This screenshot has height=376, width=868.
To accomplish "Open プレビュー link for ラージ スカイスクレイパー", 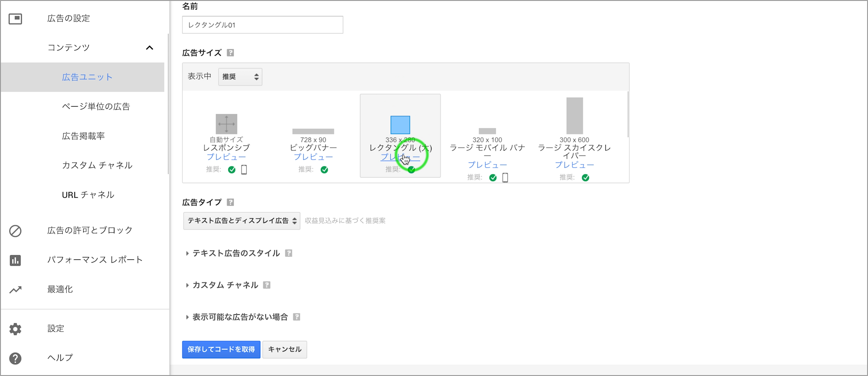I will click(575, 165).
